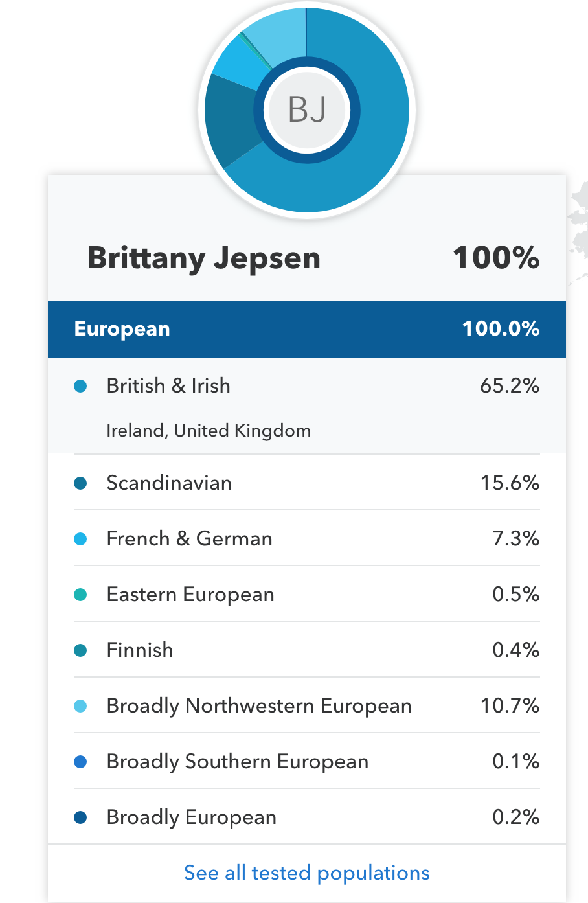Click the Broadly Northwestern European color dot
This screenshot has height=903, width=588.
(x=81, y=706)
